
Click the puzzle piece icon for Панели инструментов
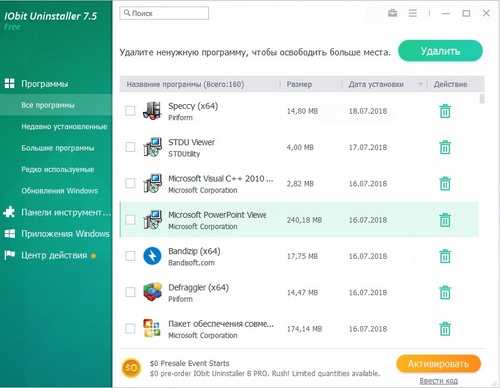point(10,212)
